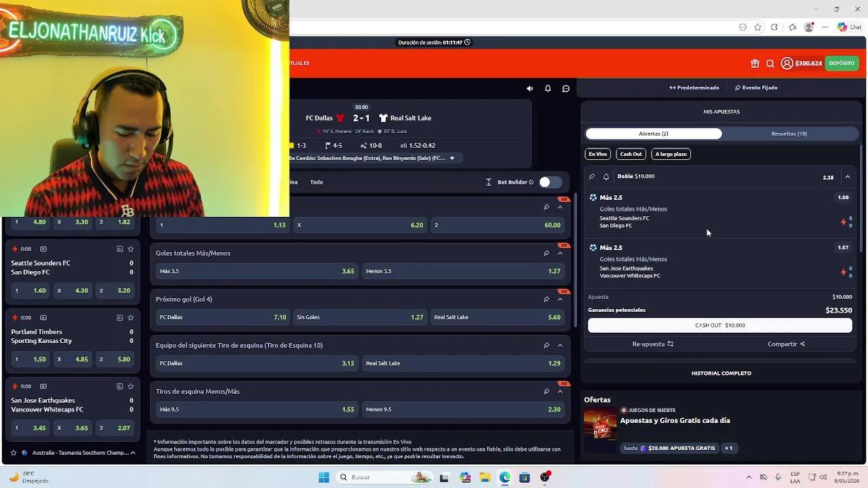Screen dimensions: 868x488
Task: Open the match chat bubble icon
Action: point(566,88)
